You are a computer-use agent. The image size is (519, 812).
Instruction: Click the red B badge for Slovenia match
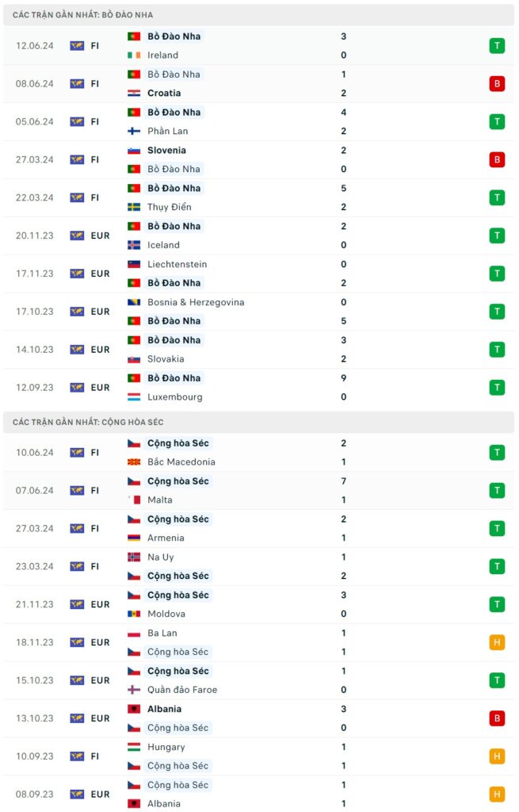(497, 160)
